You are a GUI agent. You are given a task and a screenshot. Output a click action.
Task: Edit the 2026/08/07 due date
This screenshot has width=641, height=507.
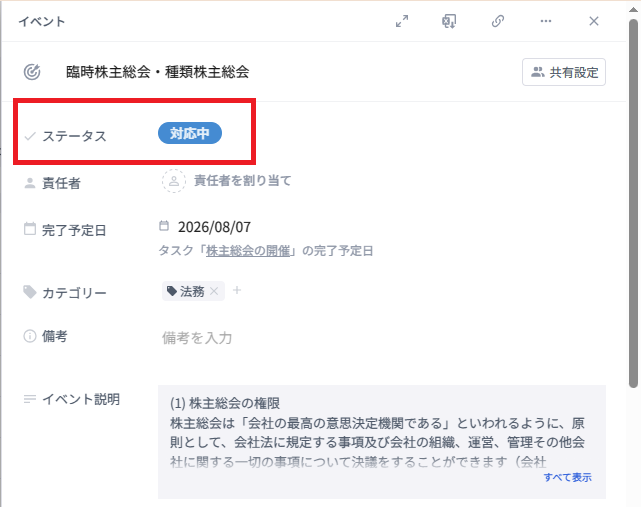click(214, 227)
